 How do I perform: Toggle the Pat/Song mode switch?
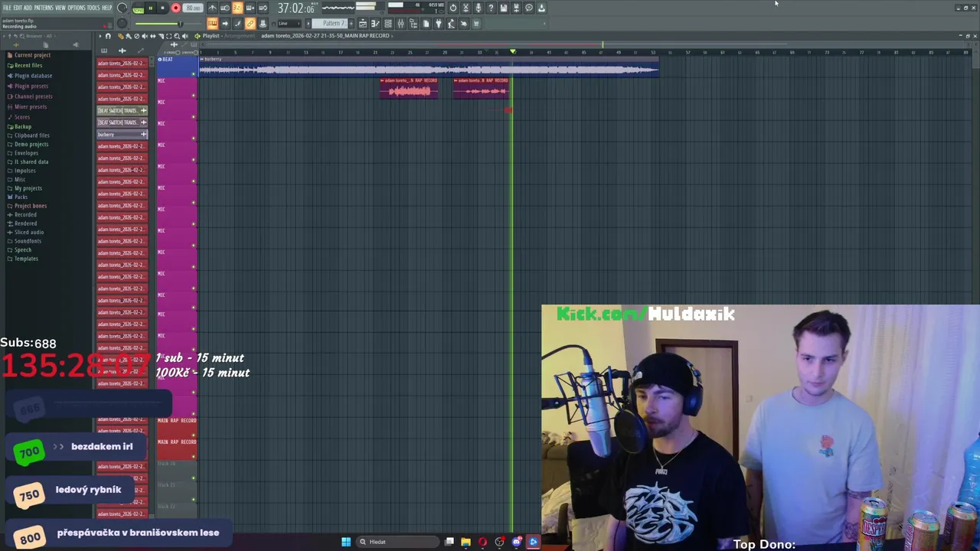coord(138,8)
